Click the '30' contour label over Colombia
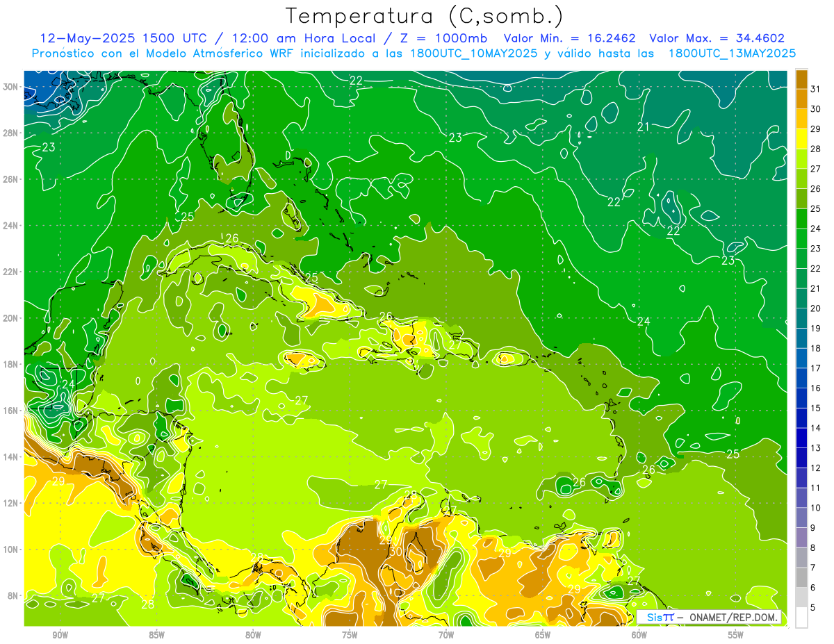834x644 pixels. click(396, 551)
